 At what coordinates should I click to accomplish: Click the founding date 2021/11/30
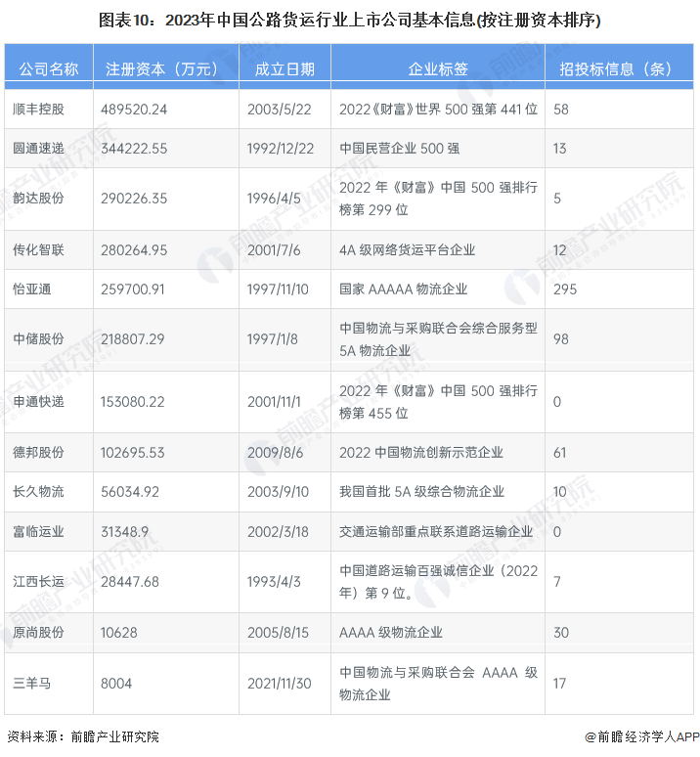point(279,683)
